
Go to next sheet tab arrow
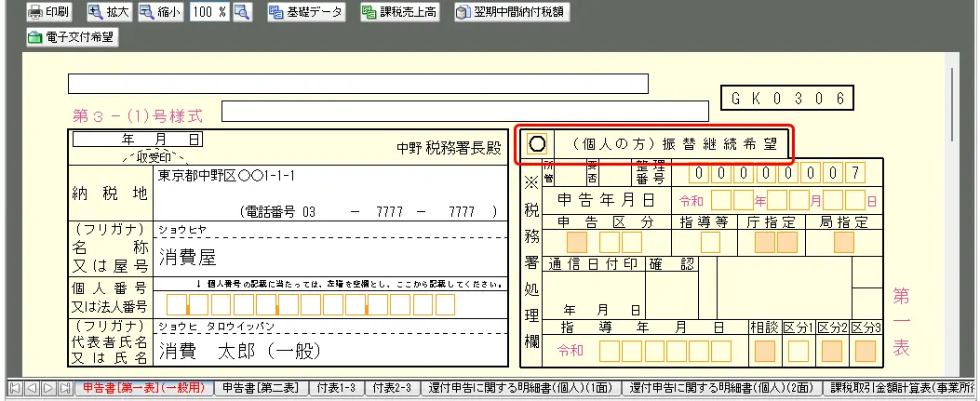[x=46, y=388]
